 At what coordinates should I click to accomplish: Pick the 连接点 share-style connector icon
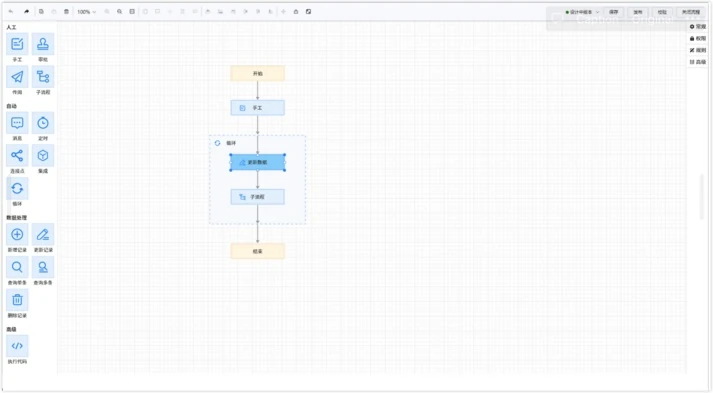click(17, 156)
